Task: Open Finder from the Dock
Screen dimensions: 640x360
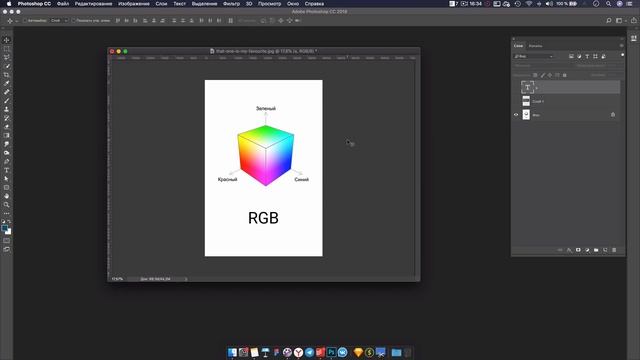Action: pyautogui.click(x=232, y=352)
